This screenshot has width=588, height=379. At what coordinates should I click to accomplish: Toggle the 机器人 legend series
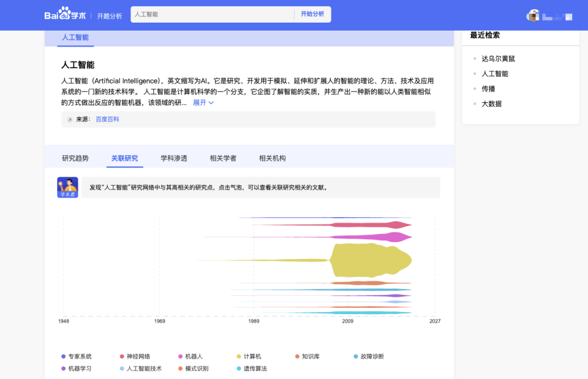[190, 356]
